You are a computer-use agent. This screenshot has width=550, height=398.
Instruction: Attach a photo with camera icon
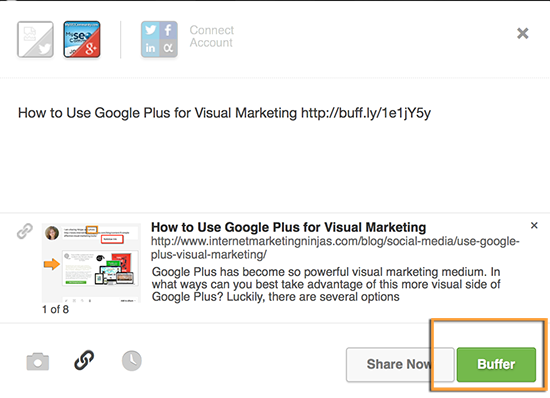pyautogui.click(x=38, y=362)
